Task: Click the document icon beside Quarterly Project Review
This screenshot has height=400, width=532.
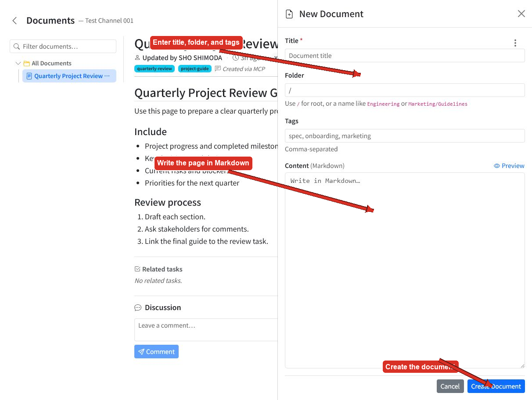Action: pyautogui.click(x=29, y=76)
